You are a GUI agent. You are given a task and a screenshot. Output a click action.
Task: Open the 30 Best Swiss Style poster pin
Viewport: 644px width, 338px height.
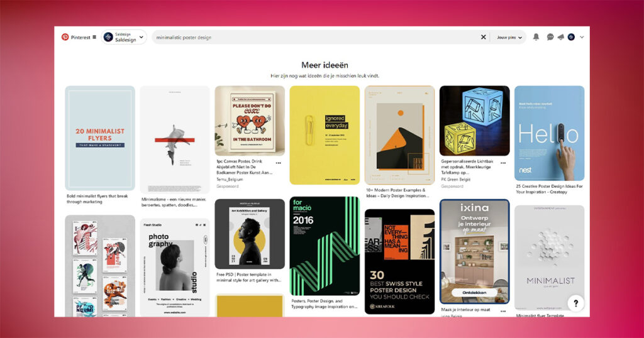(399, 262)
